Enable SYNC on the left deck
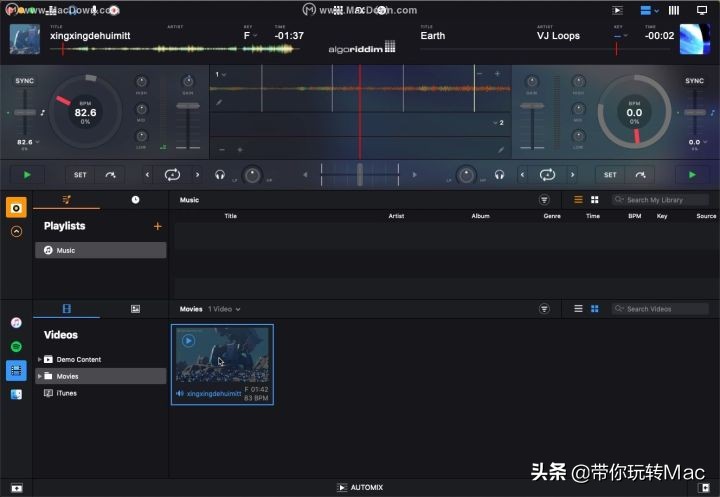Screen dimensions: 720x497 coord(24,81)
